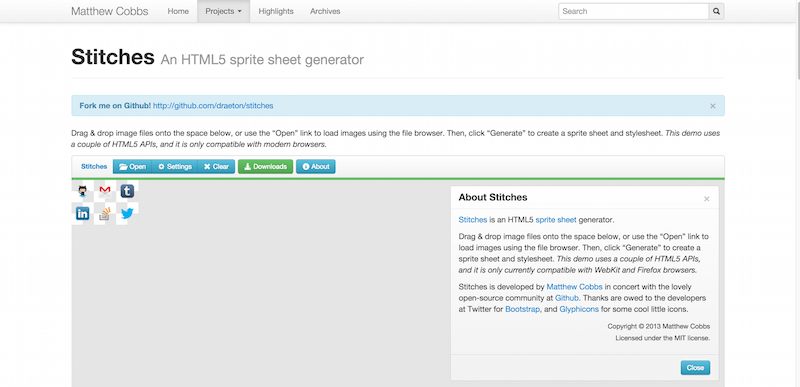
Task: Click the Close button in About panel
Action: tap(695, 368)
